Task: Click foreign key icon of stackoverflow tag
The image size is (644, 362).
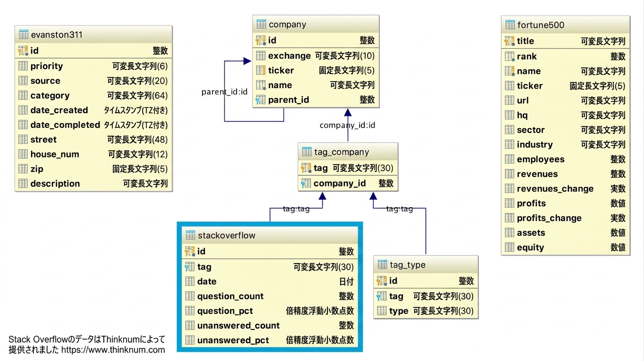Action: 190,267
